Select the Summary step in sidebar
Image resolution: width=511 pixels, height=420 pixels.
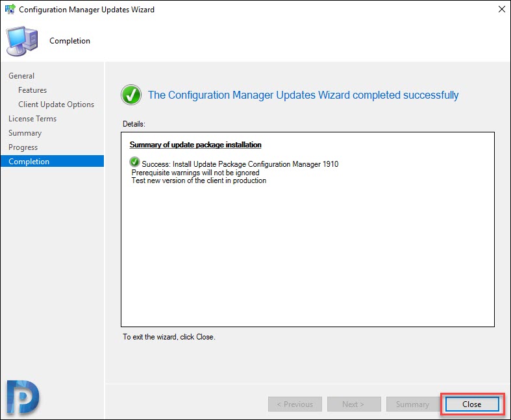click(x=25, y=133)
